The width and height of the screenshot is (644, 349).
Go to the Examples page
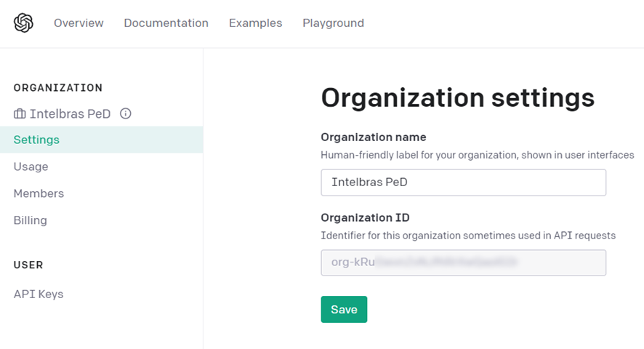coord(255,23)
